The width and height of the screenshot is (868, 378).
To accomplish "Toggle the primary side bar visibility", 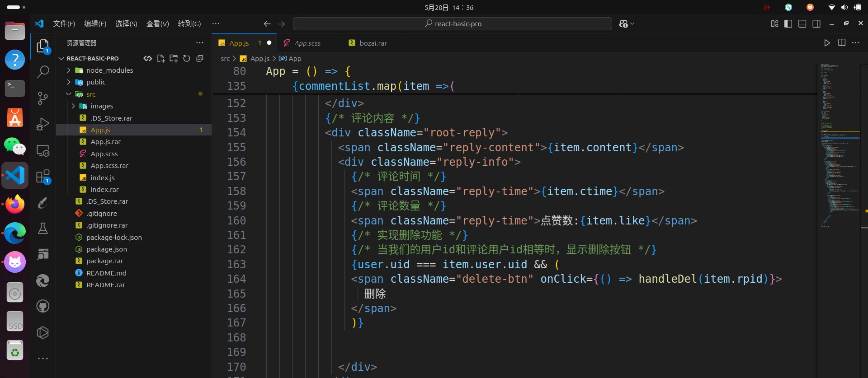I will click(x=788, y=24).
